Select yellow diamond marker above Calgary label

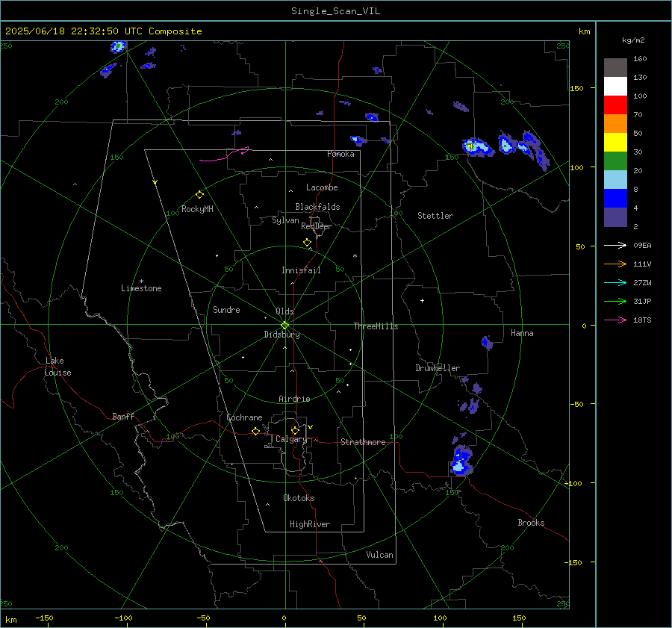pos(295,430)
